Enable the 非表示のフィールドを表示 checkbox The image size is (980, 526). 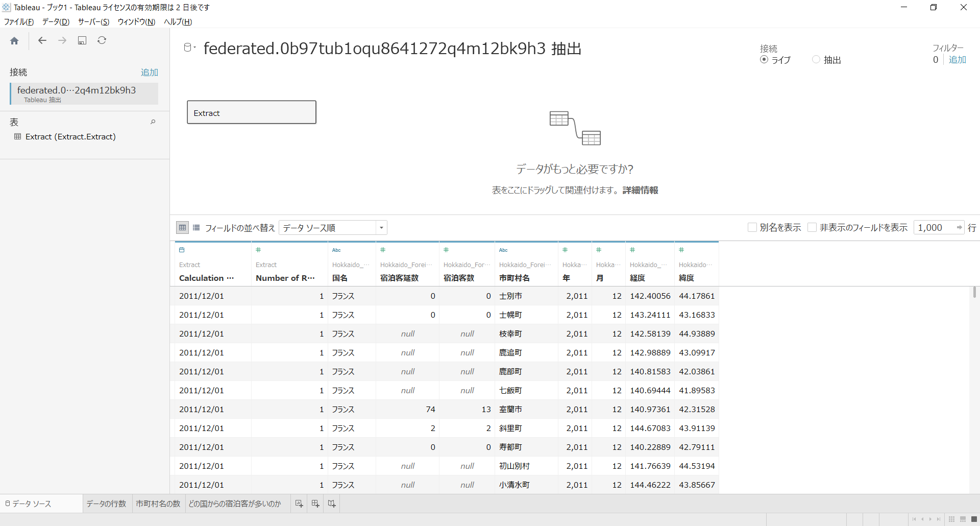pos(812,228)
